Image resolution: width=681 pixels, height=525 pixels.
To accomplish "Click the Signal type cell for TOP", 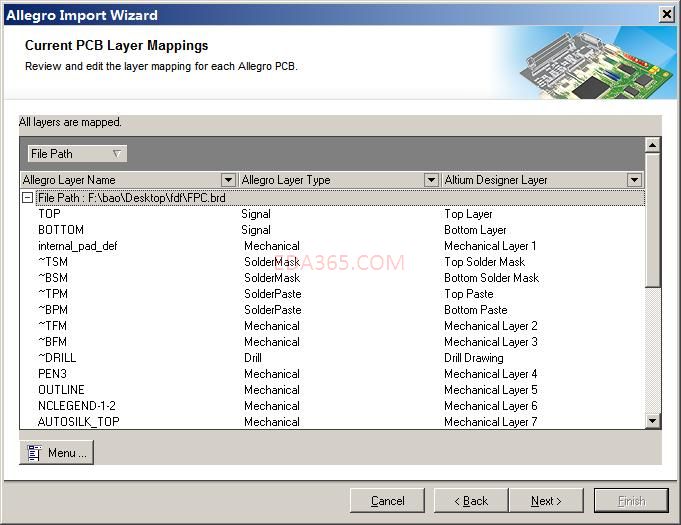I will click(x=256, y=214).
